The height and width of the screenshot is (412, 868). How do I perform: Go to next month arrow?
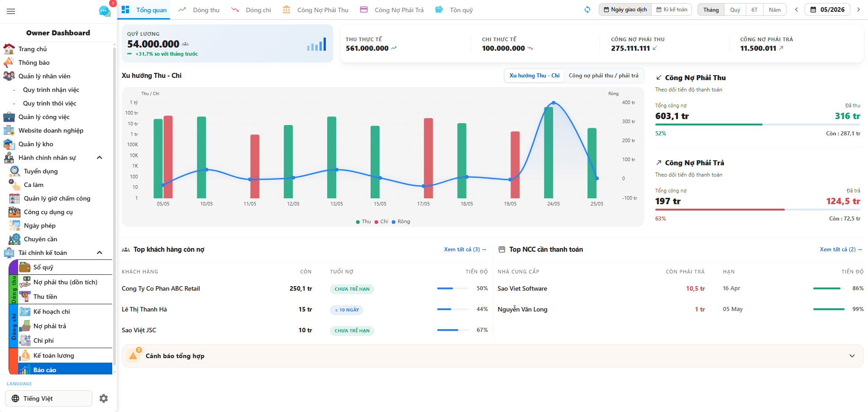pyautogui.click(x=858, y=10)
